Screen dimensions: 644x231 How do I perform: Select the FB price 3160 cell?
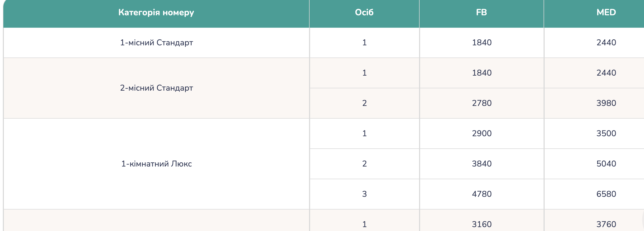(481, 224)
